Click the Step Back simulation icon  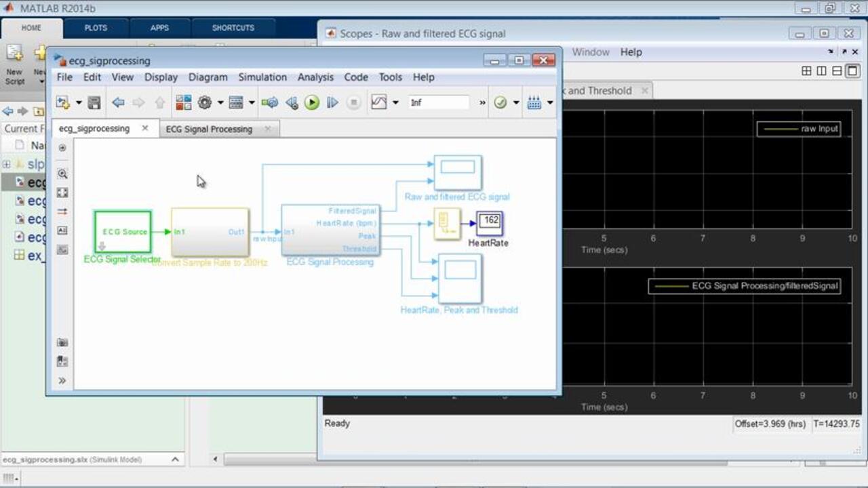(292, 103)
